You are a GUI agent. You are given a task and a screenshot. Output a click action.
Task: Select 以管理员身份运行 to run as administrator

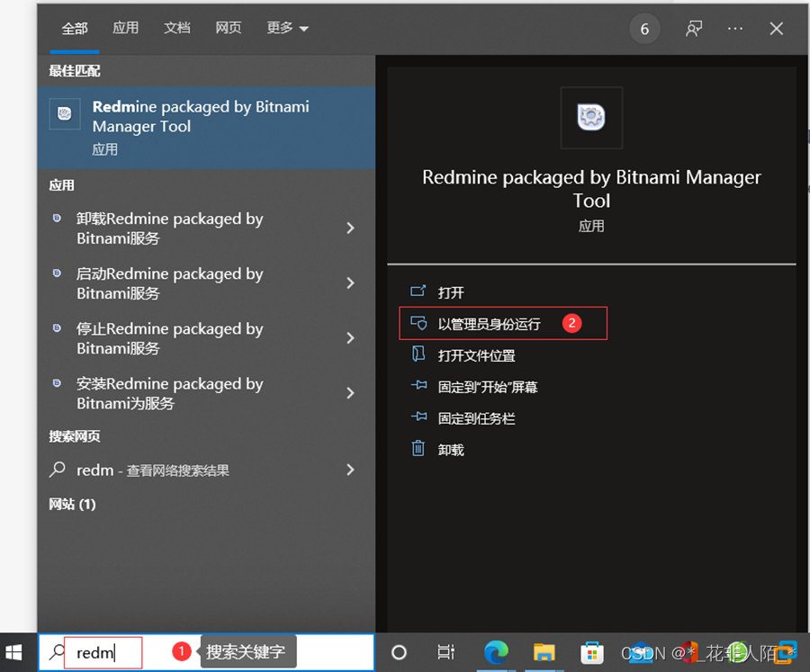[x=490, y=323]
